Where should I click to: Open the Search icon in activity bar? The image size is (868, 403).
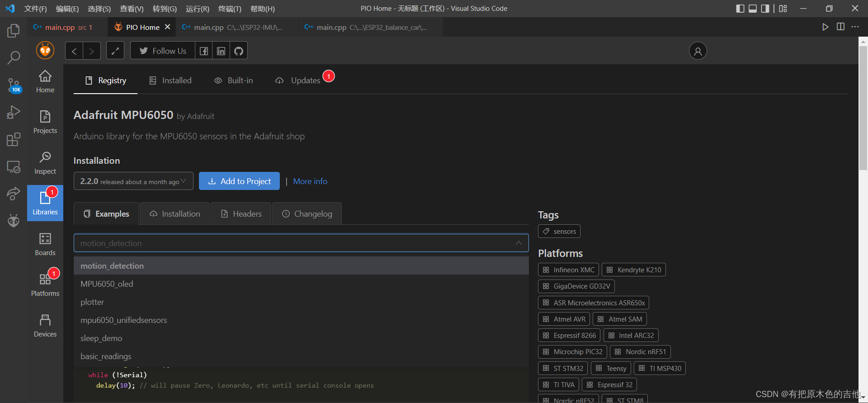(14, 57)
